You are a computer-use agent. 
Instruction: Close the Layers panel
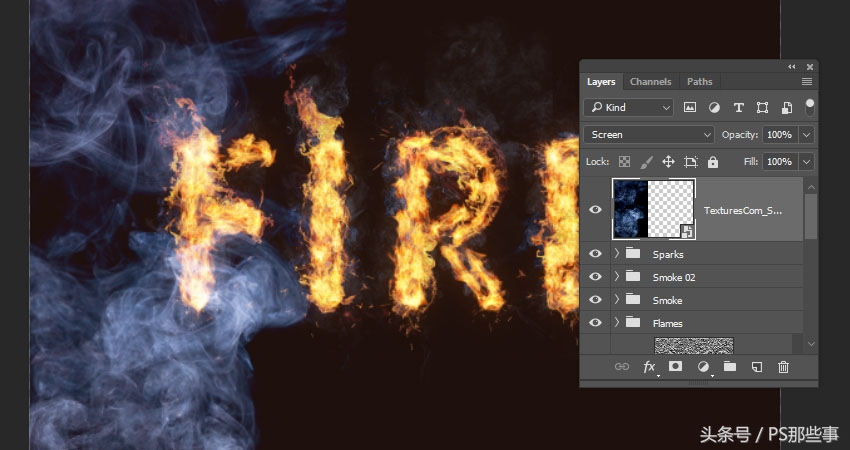[x=810, y=67]
